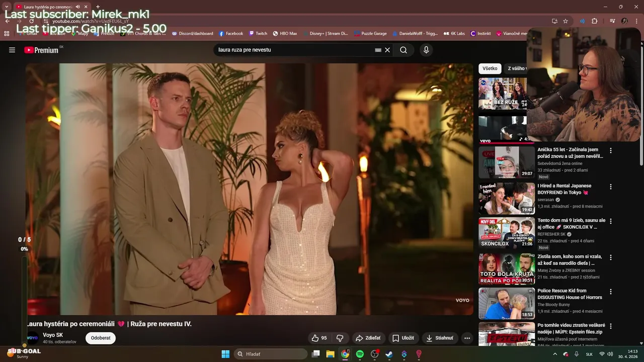
Task: Expand hidden system tray icons chevron
Action: tap(555, 354)
